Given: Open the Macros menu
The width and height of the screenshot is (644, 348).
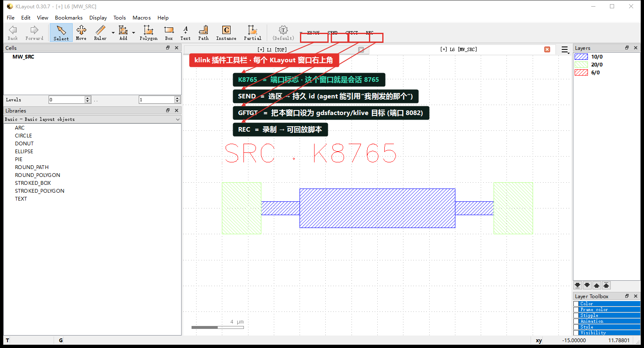Looking at the screenshot, I should [142, 17].
